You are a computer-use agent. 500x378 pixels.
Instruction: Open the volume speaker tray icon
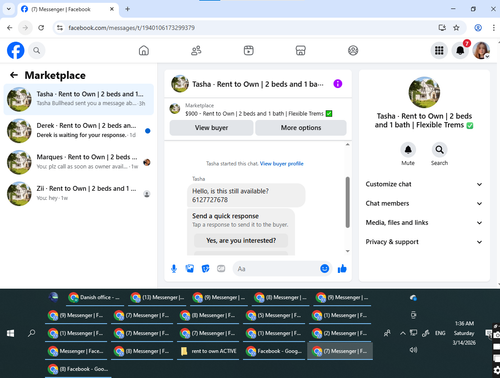pos(413,350)
